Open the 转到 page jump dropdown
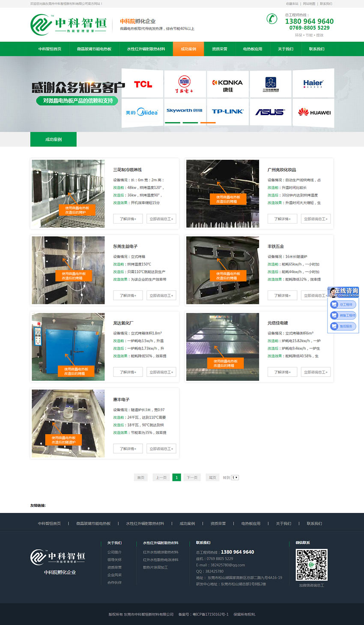Viewport: 364px width, 625px height. (x=235, y=477)
